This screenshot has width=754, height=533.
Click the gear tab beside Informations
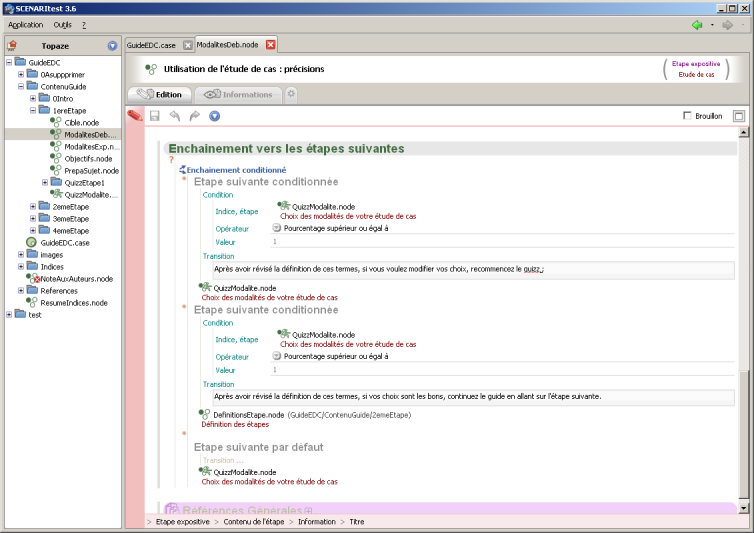pos(291,94)
